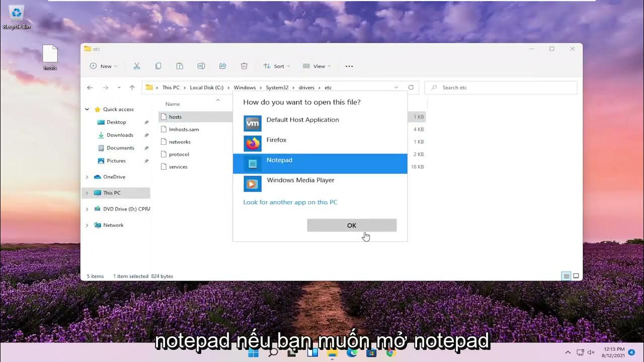Open Pictures in Quick access

tap(116, 161)
